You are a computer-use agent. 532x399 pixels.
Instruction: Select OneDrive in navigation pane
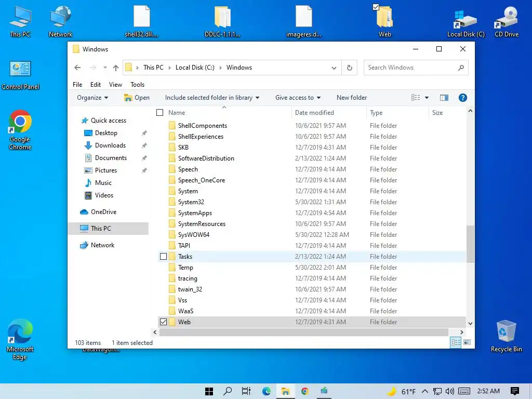point(103,212)
